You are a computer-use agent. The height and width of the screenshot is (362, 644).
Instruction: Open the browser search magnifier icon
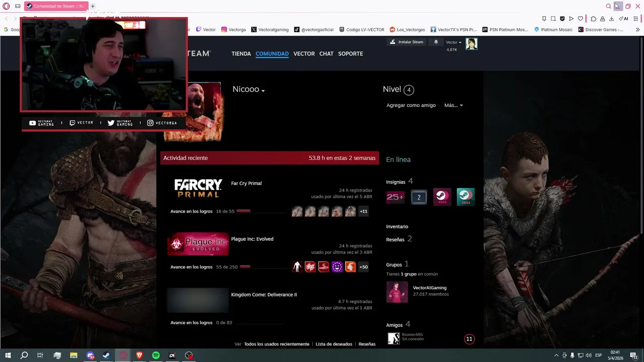pos(608,6)
